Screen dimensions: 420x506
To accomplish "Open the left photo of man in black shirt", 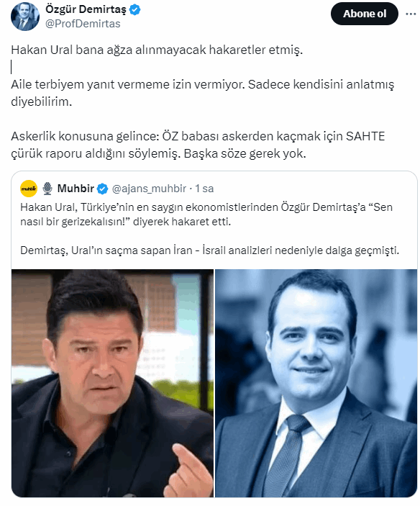I will point(112,383).
